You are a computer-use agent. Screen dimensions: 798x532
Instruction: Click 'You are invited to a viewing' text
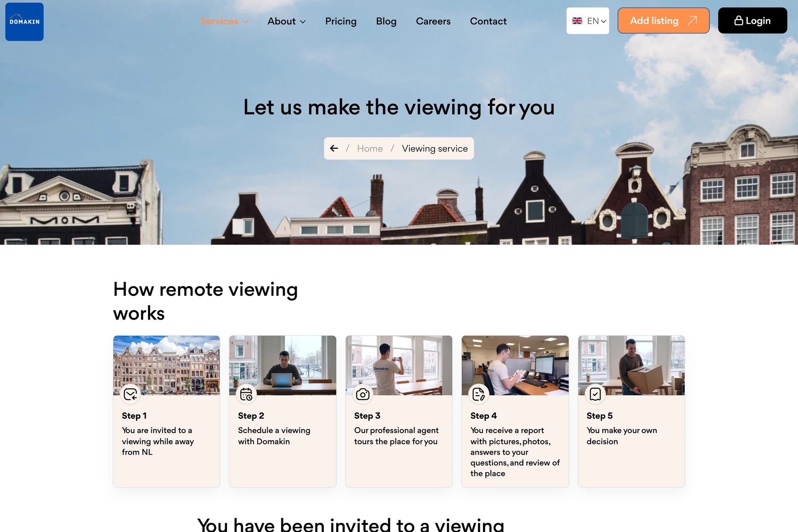pyautogui.click(x=158, y=441)
